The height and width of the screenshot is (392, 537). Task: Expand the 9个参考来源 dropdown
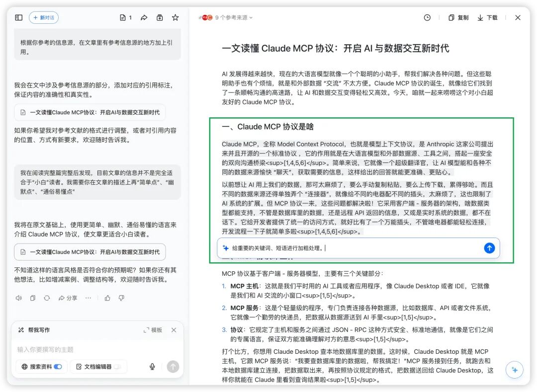[x=234, y=17]
